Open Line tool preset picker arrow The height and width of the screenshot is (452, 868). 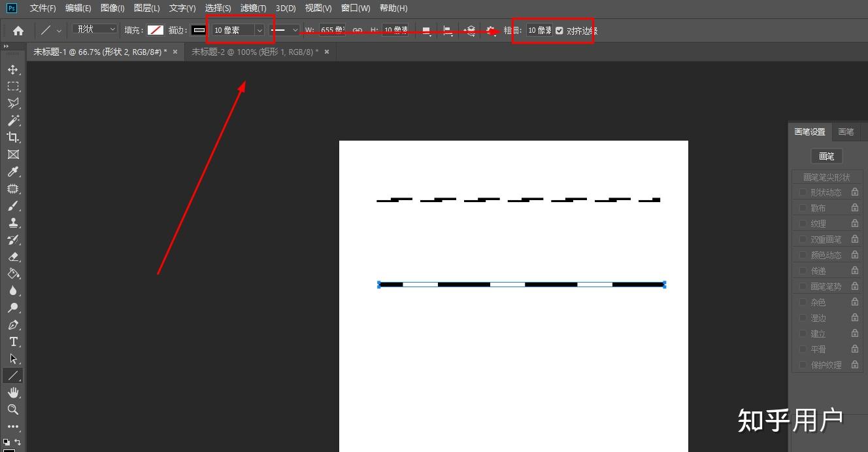(x=59, y=30)
